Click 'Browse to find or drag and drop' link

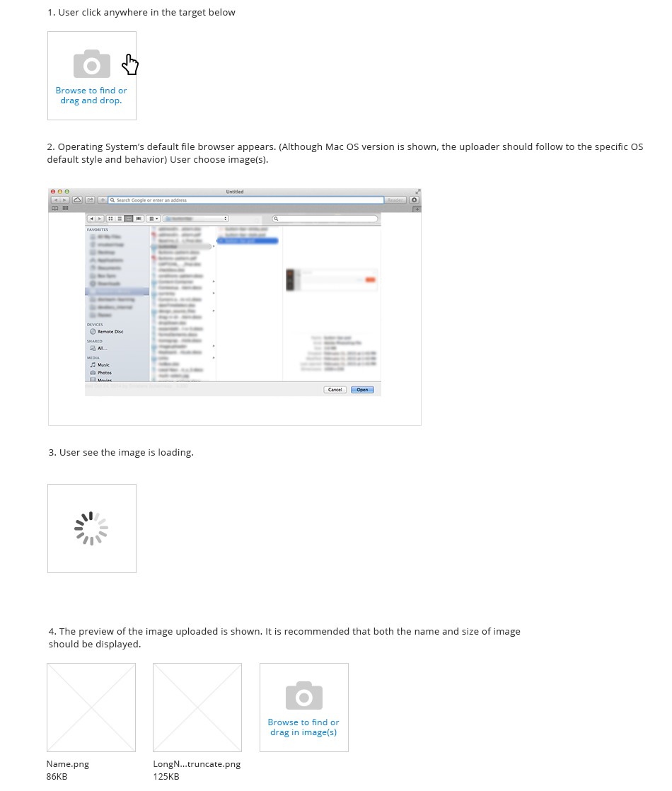coord(91,96)
